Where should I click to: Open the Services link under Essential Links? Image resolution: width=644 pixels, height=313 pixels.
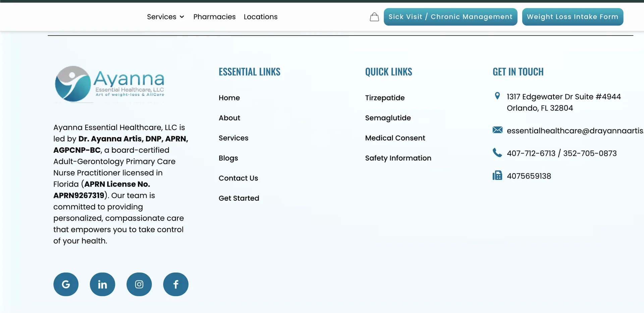click(233, 138)
